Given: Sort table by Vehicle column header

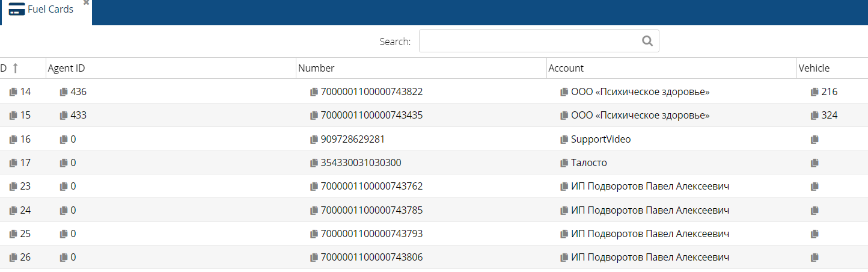Looking at the screenshot, I should point(814,69).
